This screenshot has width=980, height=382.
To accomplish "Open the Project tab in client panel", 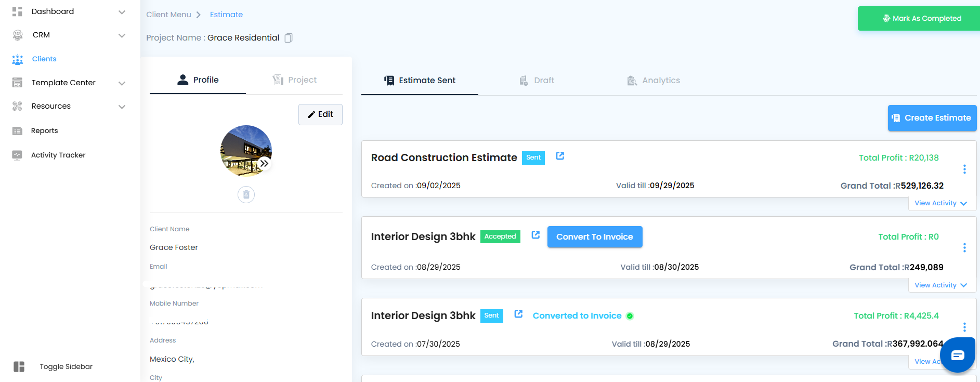I will [295, 80].
